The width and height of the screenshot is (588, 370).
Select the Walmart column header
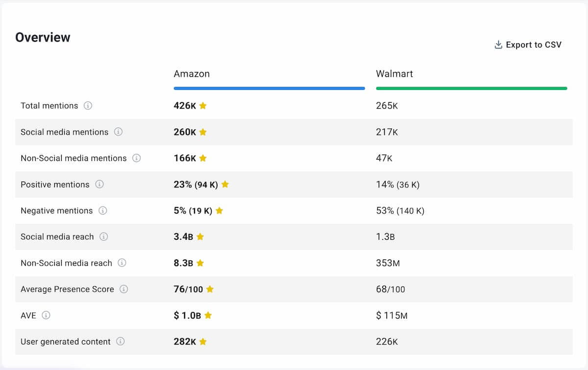394,74
